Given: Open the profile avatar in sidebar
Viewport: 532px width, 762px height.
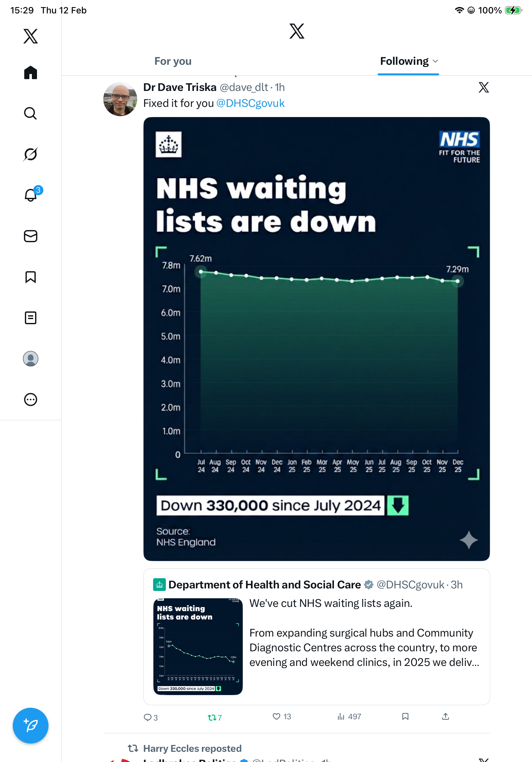Looking at the screenshot, I should [31, 358].
